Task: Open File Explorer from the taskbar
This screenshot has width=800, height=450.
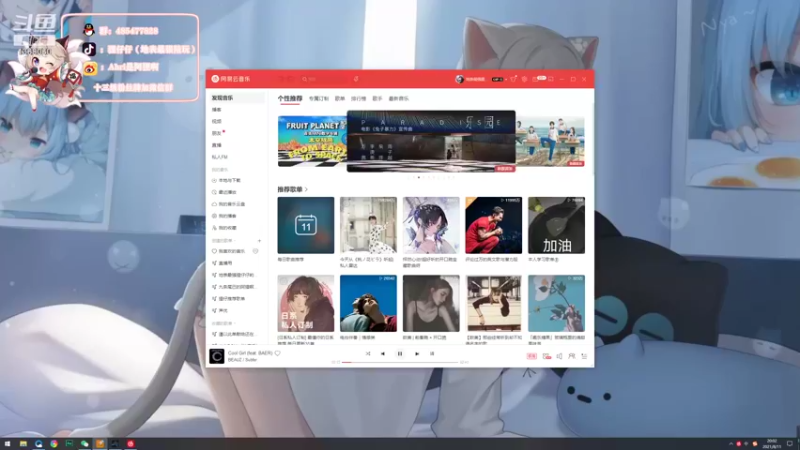Action: (23, 444)
